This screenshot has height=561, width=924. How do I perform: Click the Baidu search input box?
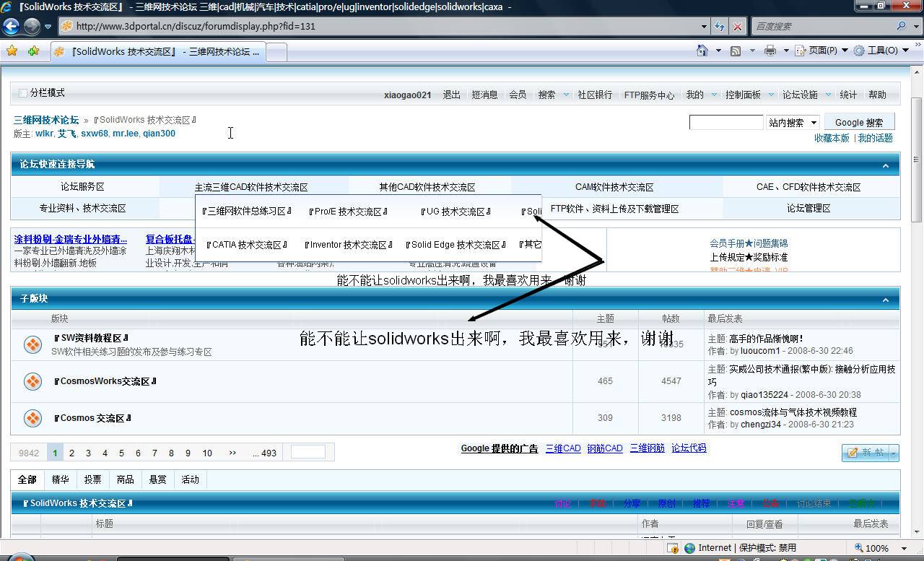[823, 26]
